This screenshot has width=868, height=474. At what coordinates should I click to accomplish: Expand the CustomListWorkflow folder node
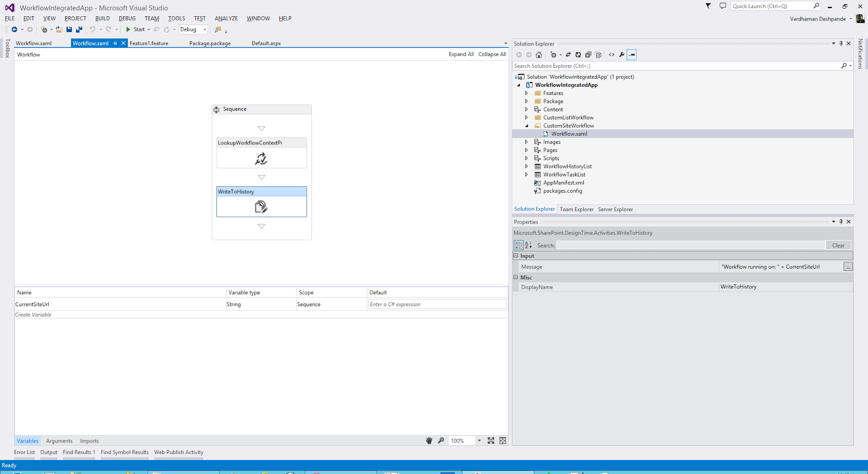(x=526, y=118)
